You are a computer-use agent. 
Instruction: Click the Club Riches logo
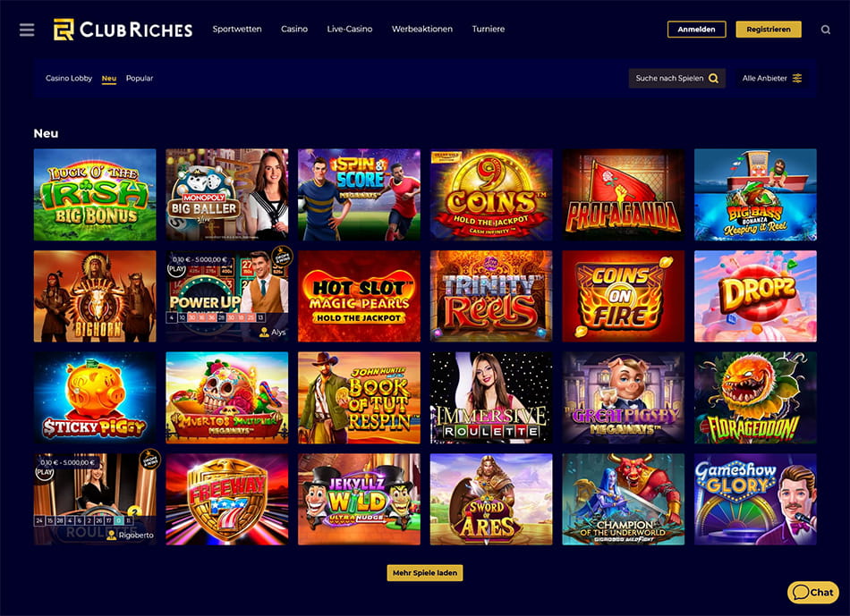click(123, 30)
